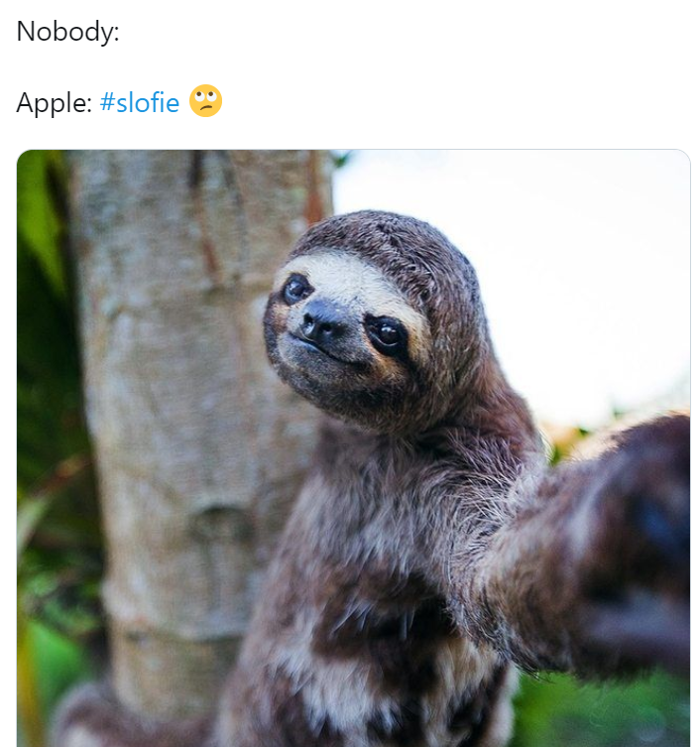Image resolution: width=700 pixels, height=747 pixels.
Task: Click the sloth's black nose in the photo
Action: point(318,320)
